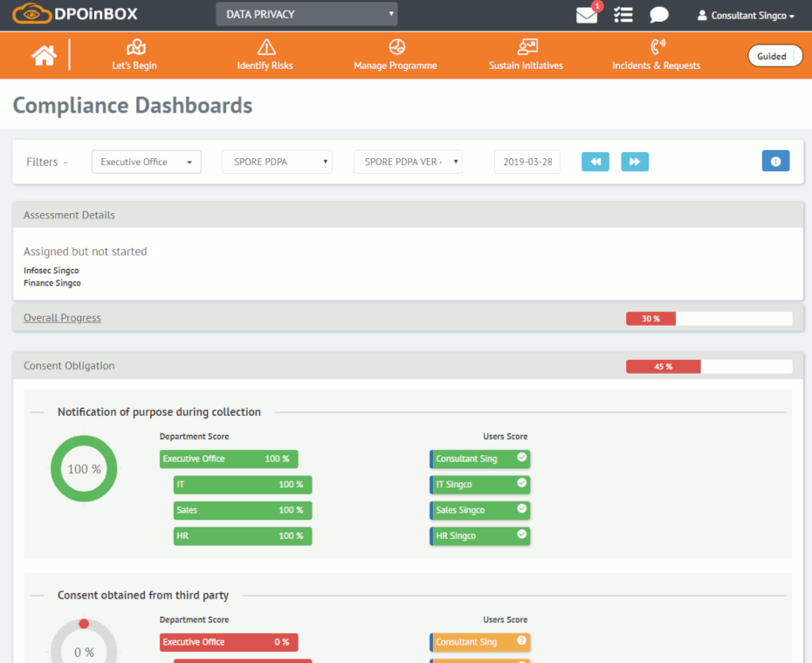Viewport: 812px width, 663px height.
Task: Click the Overall Progress link
Action: click(62, 318)
